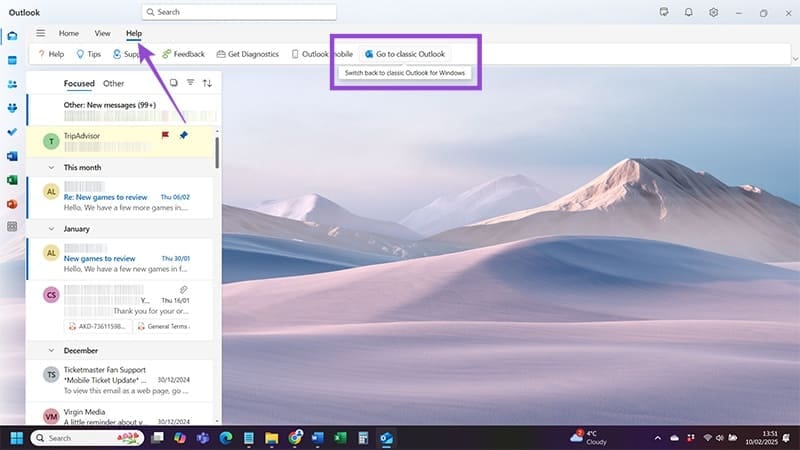Open the Ticketmaster Fan Support email
800x450 pixels.
pyautogui.click(x=120, y=381)
